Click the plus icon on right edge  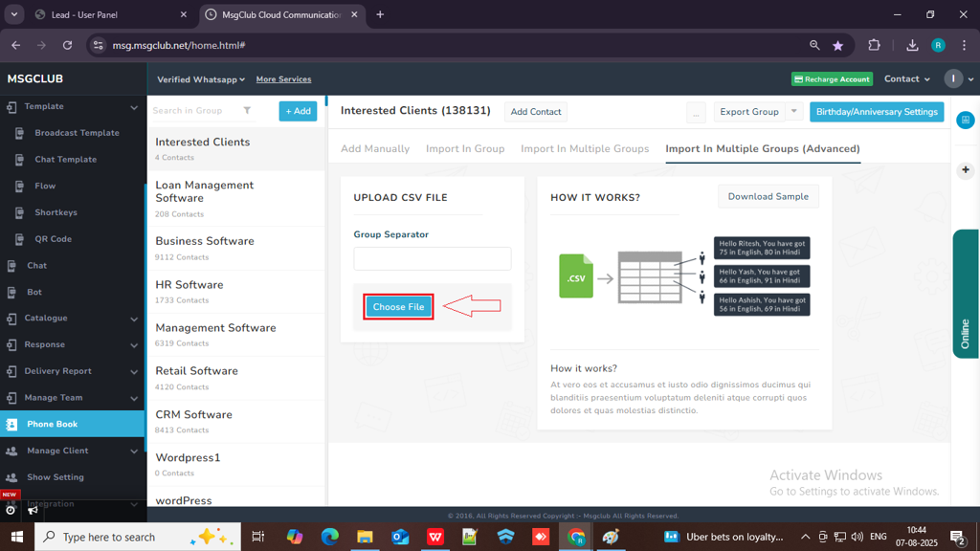966,170
